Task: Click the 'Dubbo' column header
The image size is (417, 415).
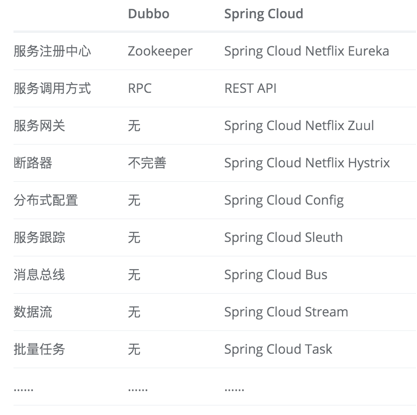Action: [149, 14]
